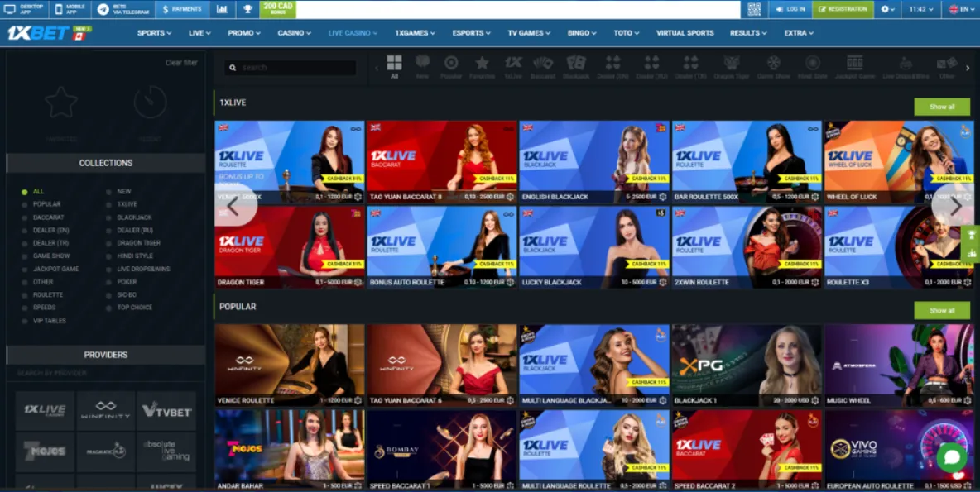Filter by Winfinity provider logo

[106, 411]
